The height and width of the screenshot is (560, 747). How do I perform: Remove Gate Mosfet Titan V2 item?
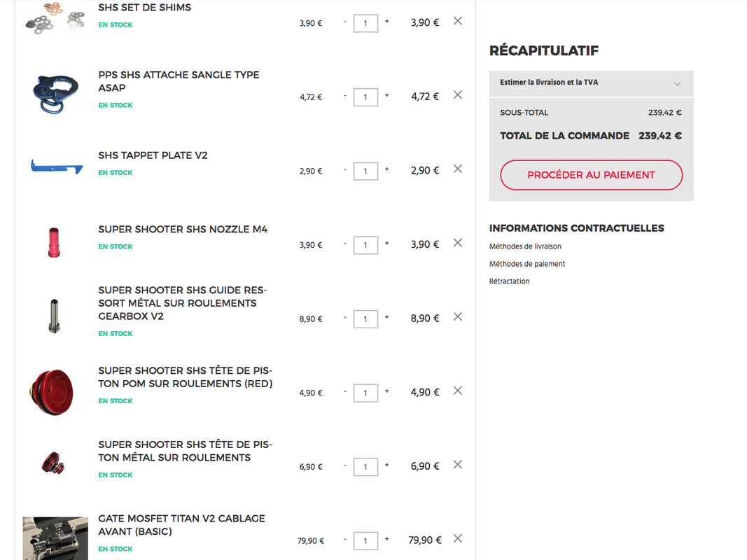tap(458, 538)
